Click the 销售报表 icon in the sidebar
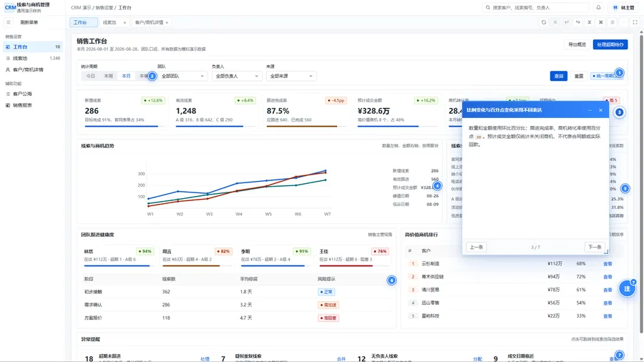 [x=8, y=105]
